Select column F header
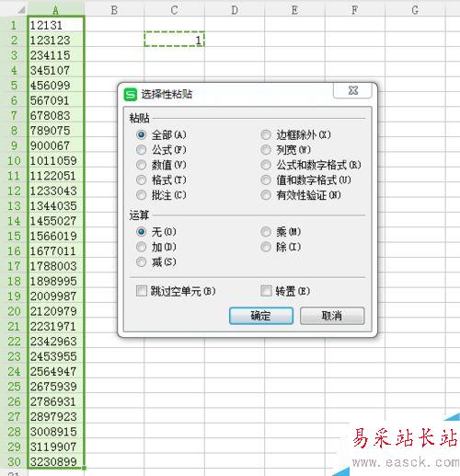Screen dimensions: 460x476 click(354, 10)
